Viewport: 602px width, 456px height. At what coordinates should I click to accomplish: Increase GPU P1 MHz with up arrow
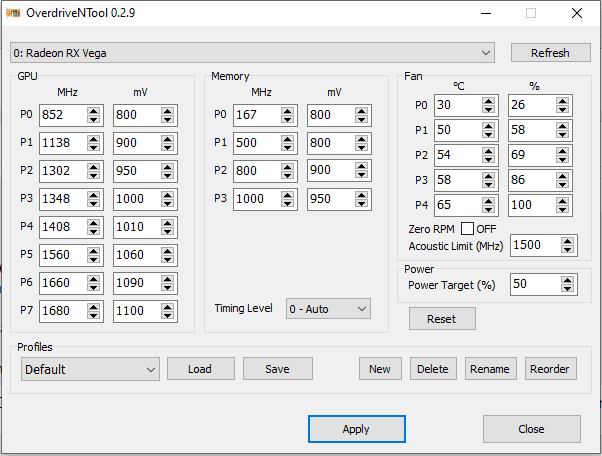click(93, 139)
